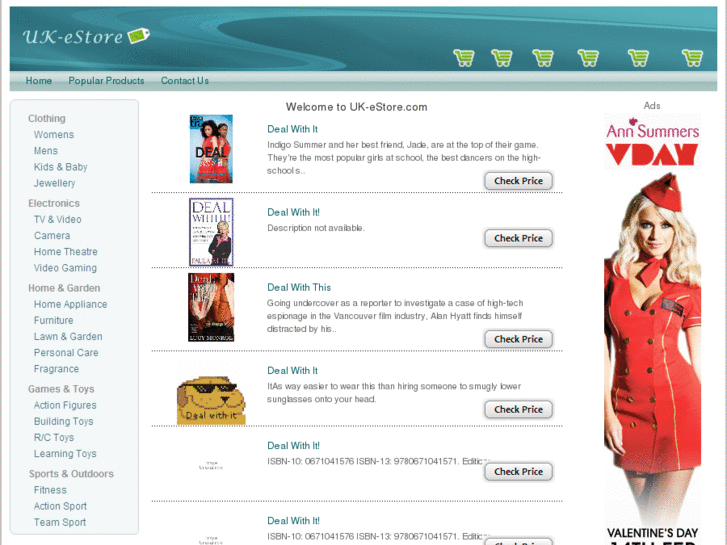Browse the Home Theatre category
This screenshot has height=545, width=727.
[66, 252]
